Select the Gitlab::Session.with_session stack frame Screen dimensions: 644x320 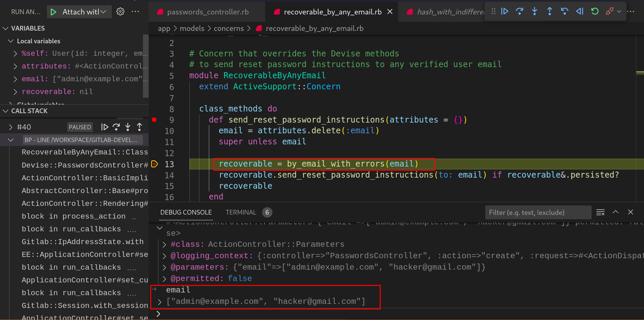pos(85,305)
